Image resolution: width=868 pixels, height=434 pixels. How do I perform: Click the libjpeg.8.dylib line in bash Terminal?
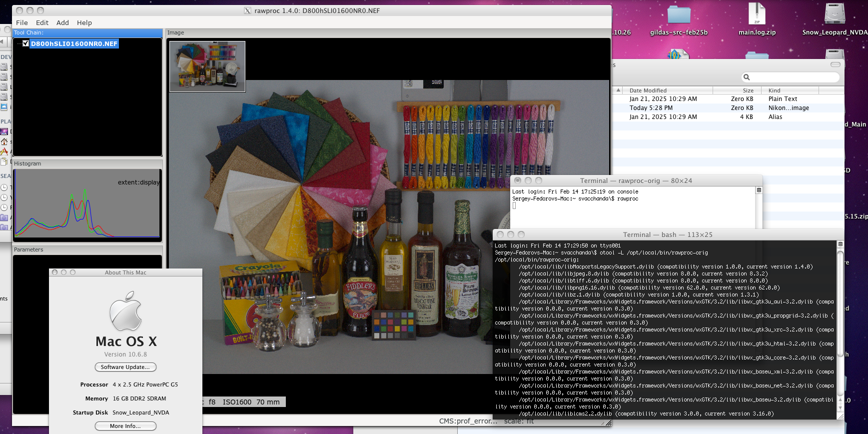pos(643,274)
